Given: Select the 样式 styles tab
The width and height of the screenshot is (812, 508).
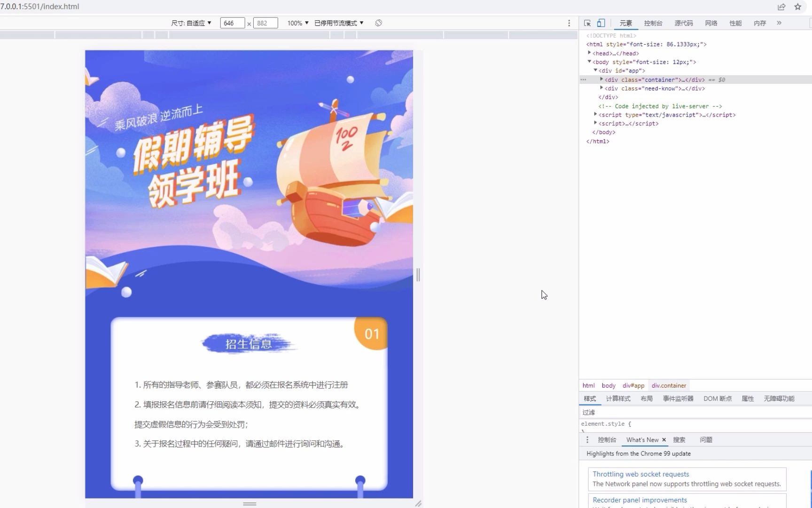Looking at the screenshot, I should [x=590, y=399].
